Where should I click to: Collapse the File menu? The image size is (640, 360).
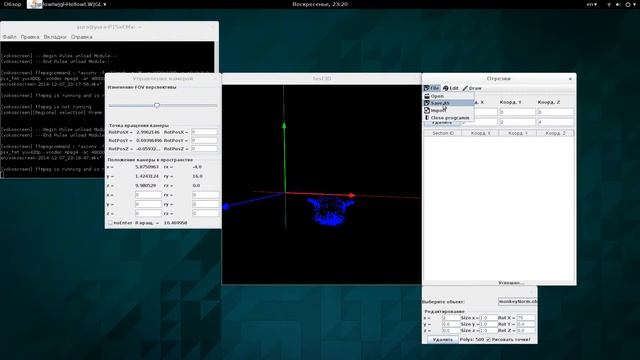432,88
